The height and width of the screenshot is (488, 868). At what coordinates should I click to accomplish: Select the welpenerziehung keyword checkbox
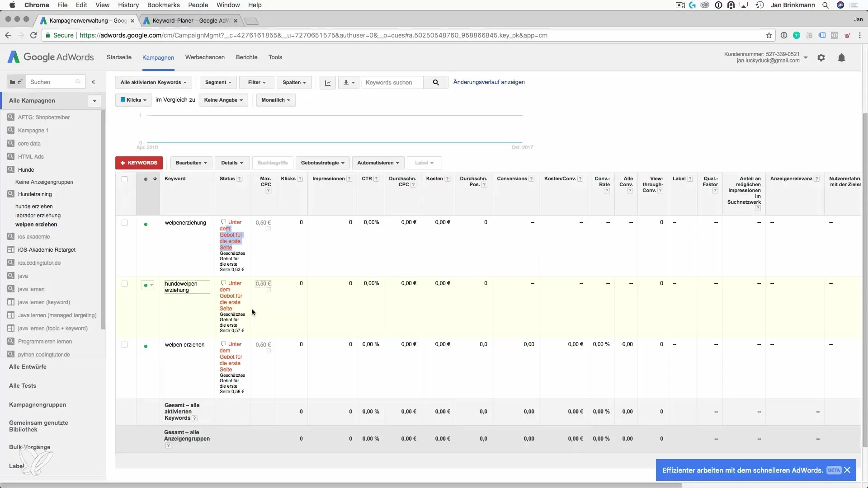pos(125,222)
